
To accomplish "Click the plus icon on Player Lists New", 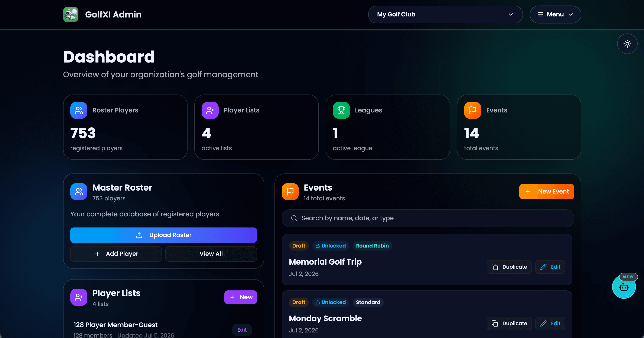I will (232, 297).
